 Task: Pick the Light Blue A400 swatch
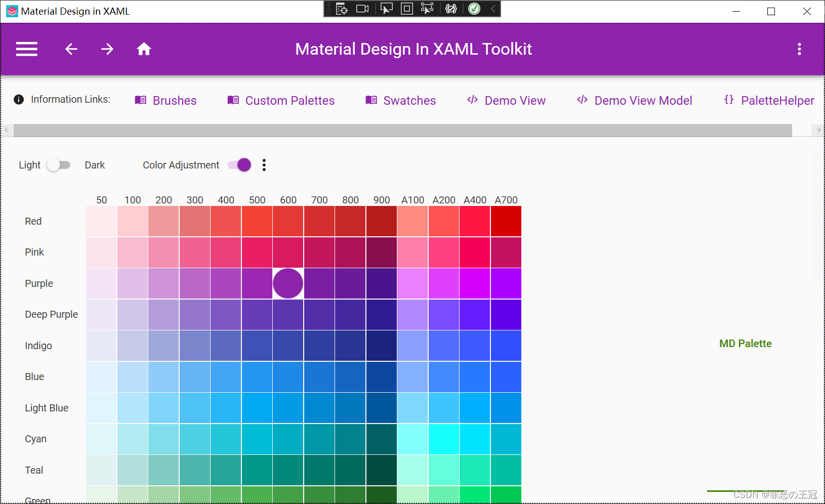(475, 408)
